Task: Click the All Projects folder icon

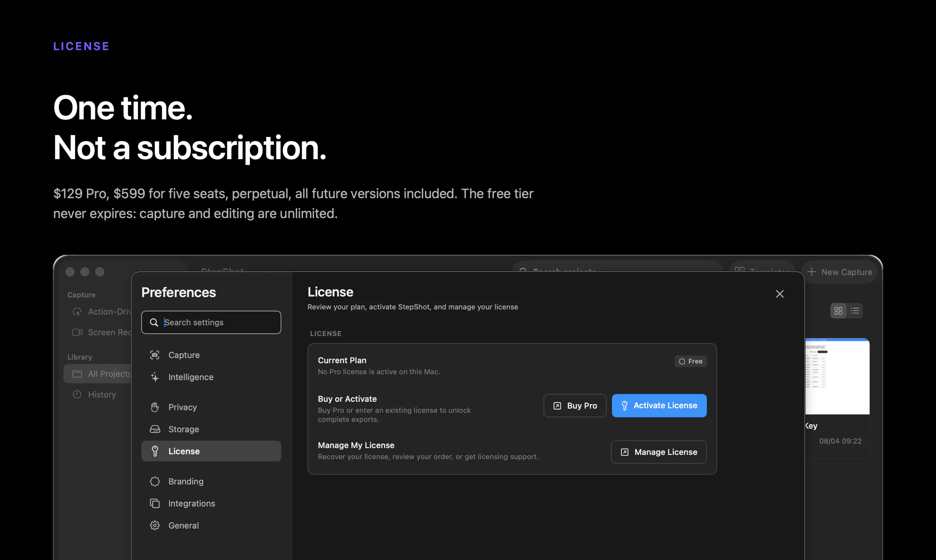Action: [x=77, y=374]
